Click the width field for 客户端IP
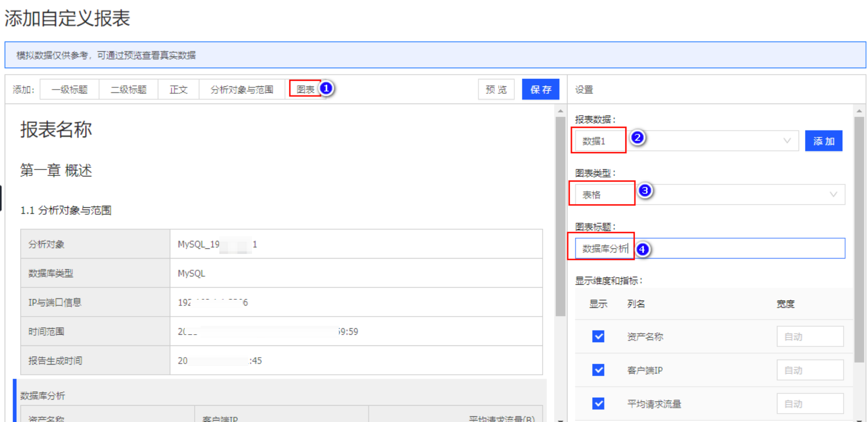 click(810, 370)
